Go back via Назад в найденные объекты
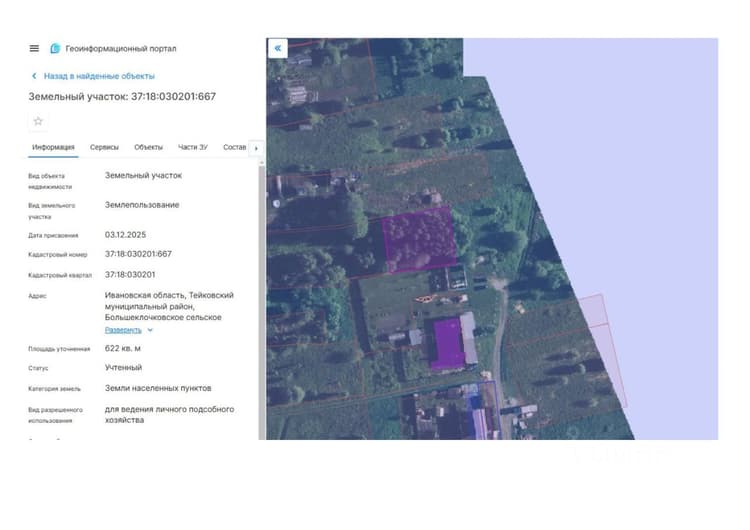 99,76
